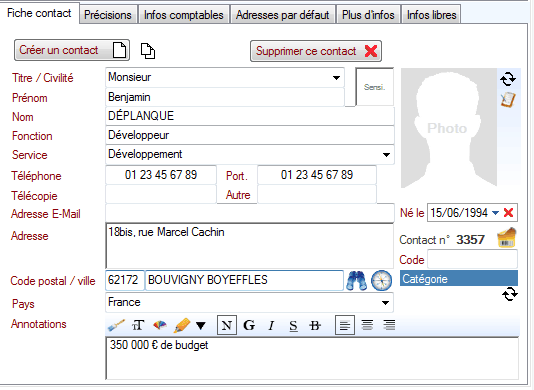Click the Supprimer ce contact button
Image resolution: width=534 pixels, height=390 pixels.
316,51
